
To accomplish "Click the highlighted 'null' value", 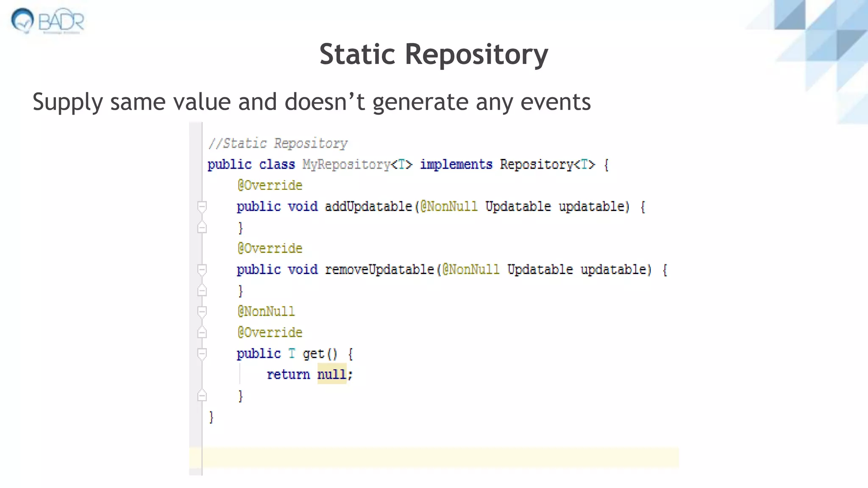I will (332, 374).
